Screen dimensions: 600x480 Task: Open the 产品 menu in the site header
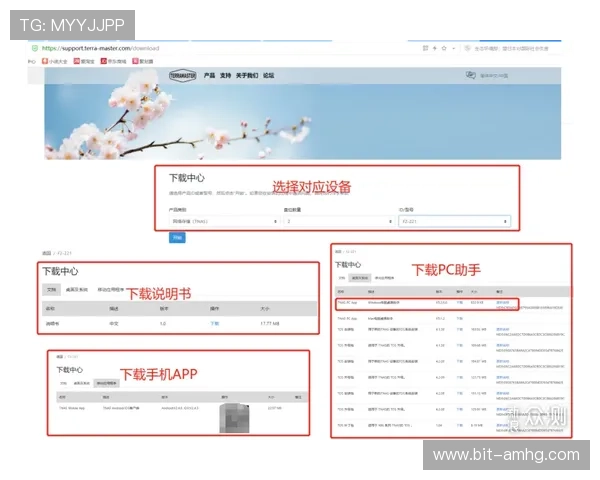point(209,75)
